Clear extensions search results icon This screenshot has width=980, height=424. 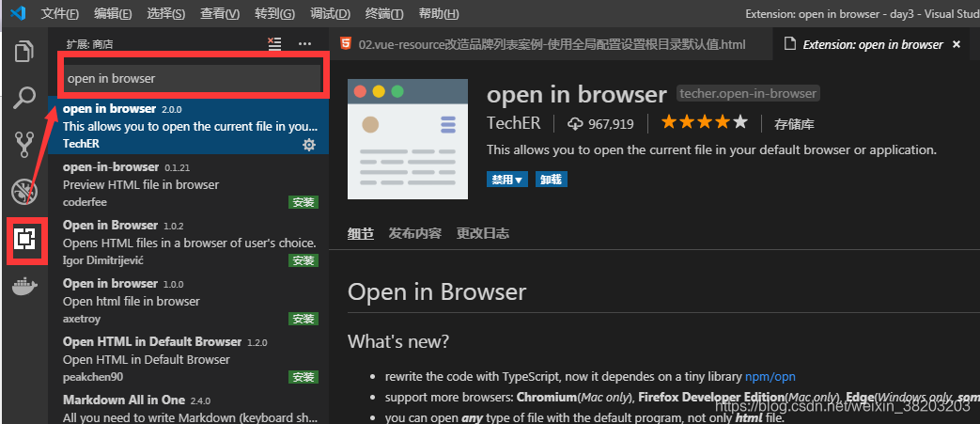pos(274,44)
